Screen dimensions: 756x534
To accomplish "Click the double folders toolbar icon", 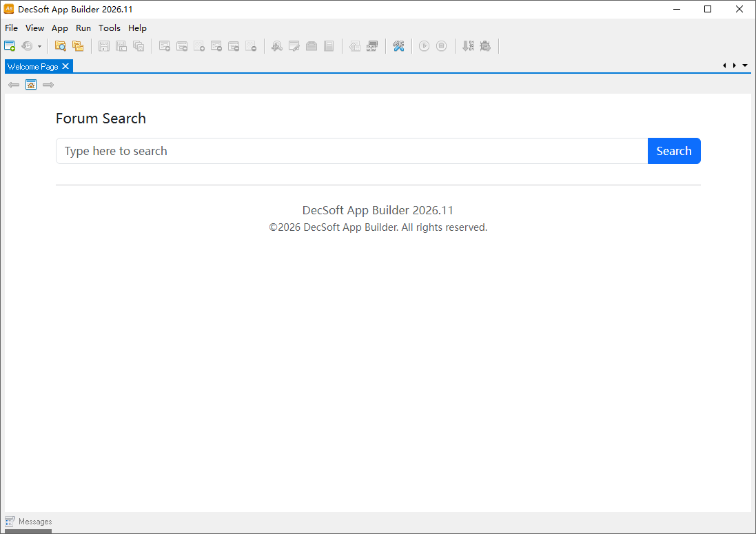I will 78,45.
